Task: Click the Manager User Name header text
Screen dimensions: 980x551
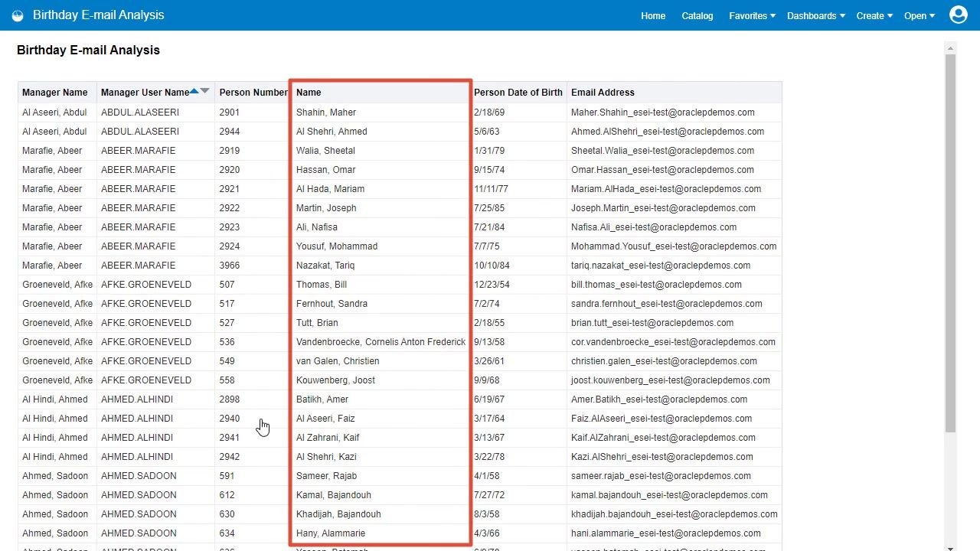Action: 145,93
